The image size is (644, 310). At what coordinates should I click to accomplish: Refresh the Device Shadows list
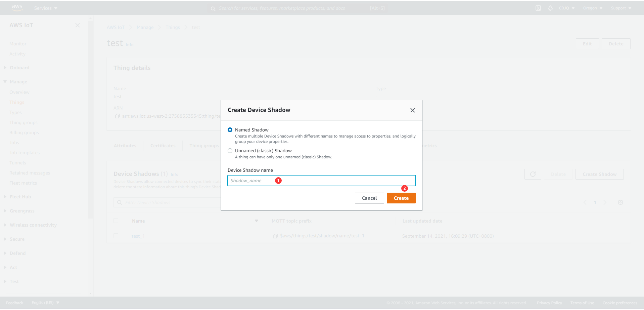[533, 174]
